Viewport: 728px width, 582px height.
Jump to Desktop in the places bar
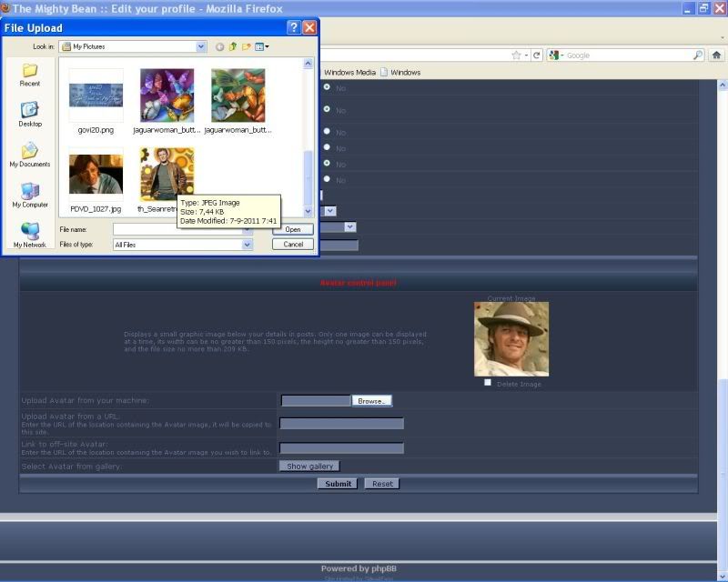tap(30, 115)
